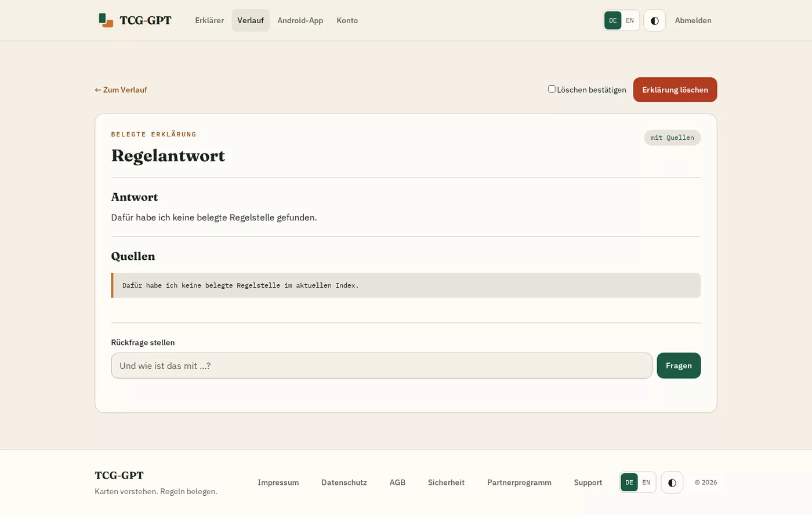Go back via '← Zum Verlauf'

pyautogui.click(x=121, y=90)
